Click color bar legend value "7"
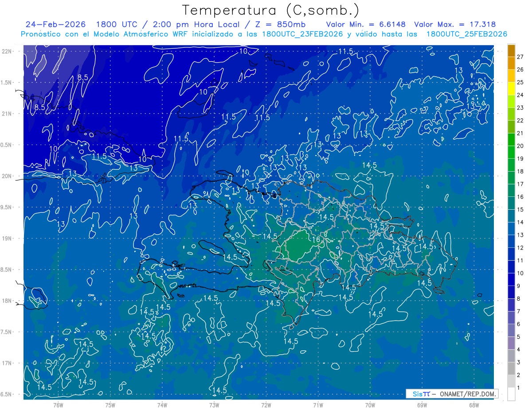The height and width of the screenshot is (411, 532). click(x=519, y=312)
